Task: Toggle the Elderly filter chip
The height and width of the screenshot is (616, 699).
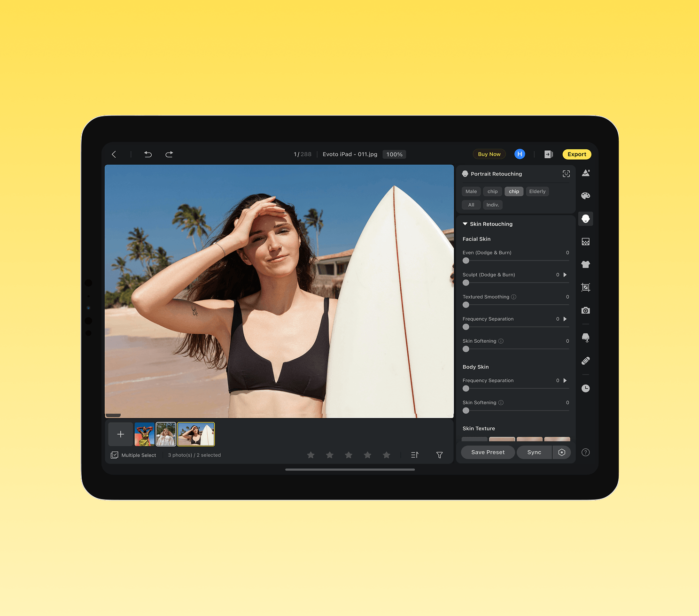Action: pyautogui.click(x=537, y=192)
